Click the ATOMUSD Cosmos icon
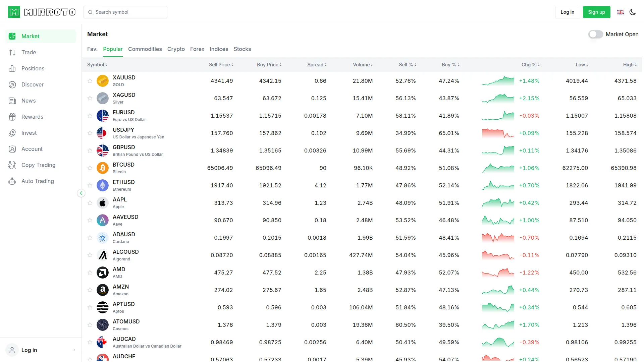 click(x=103, y=325)
